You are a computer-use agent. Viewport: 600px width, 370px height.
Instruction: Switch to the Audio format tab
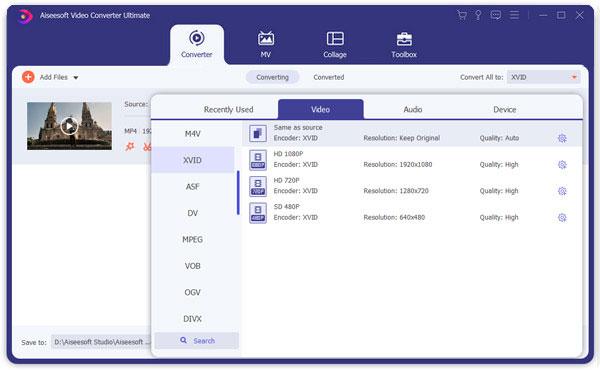pos(412,109)
